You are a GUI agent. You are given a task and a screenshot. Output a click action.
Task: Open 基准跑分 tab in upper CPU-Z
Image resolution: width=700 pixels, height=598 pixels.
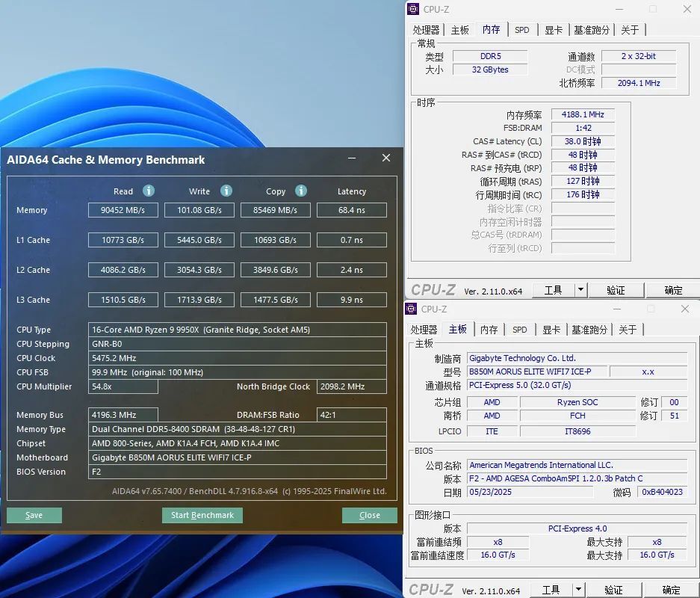click(x=592, y=30)
